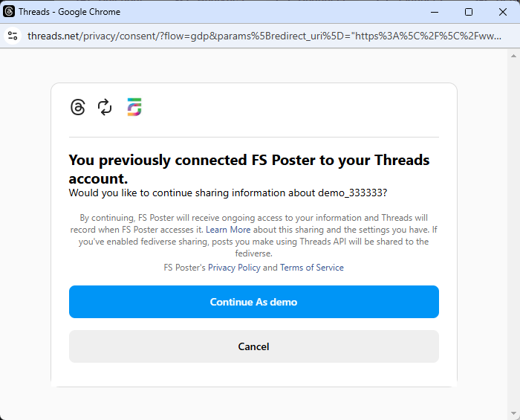Click the demo_333333 sharing question text
Viewport: 520px width, 420px height.
click(228, 193)
